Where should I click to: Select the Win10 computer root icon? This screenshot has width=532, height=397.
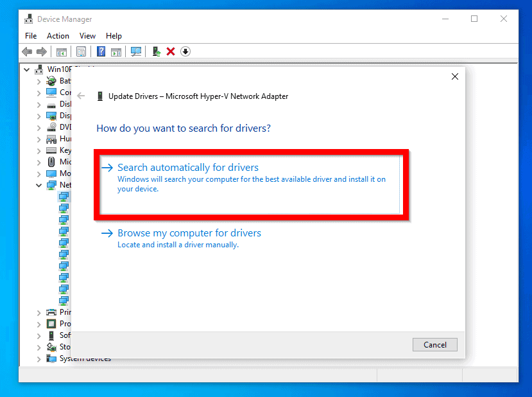pyautogui.click(x=39, y=69)
